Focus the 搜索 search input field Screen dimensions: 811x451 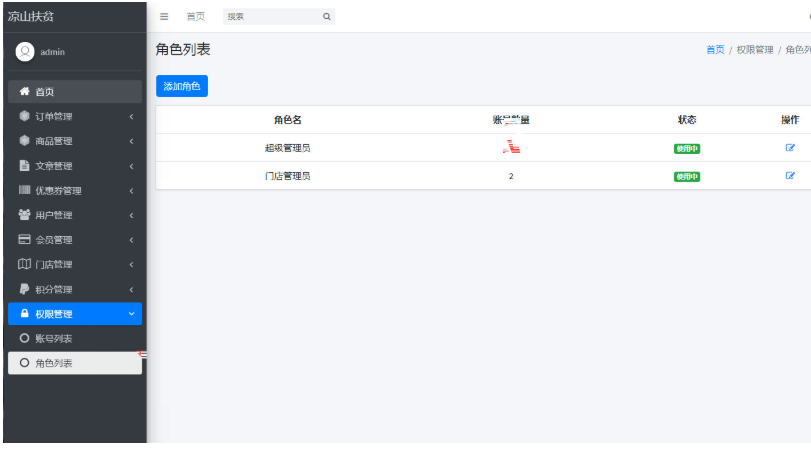(270, 17)
